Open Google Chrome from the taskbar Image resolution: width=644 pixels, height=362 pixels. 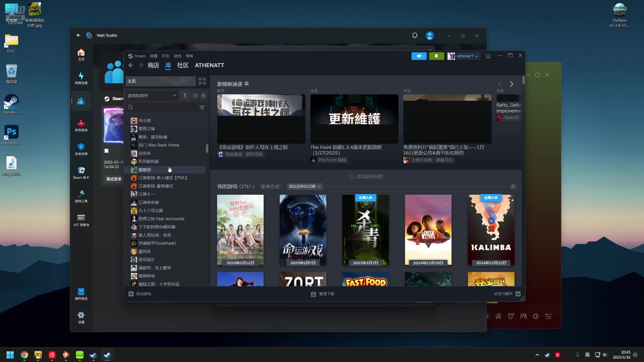24,355
